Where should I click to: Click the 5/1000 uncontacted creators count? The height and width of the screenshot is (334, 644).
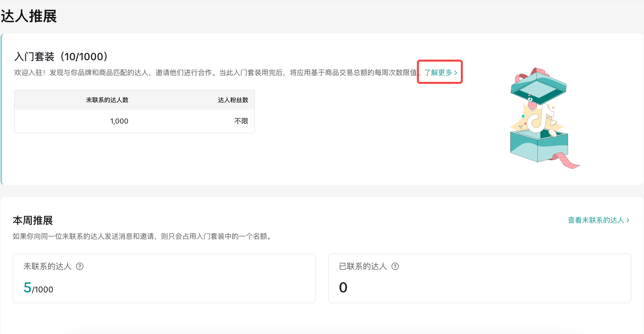pyautogui.click(x=38, y=288)
